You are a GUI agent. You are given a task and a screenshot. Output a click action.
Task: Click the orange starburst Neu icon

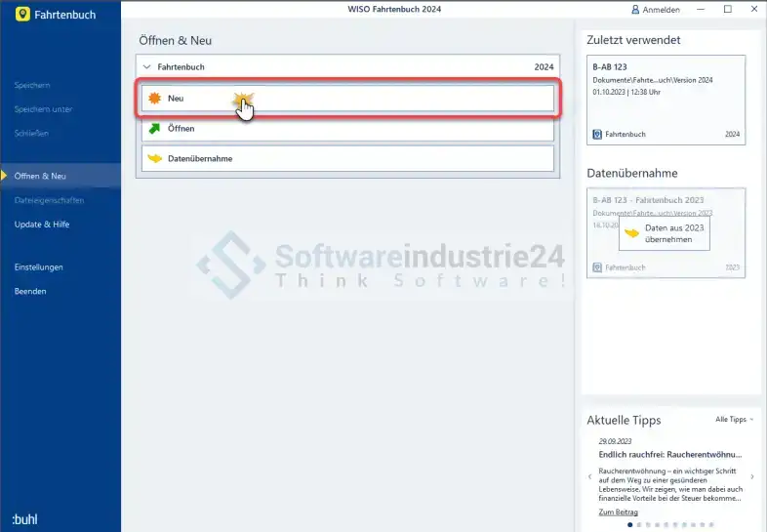(154, 99)
